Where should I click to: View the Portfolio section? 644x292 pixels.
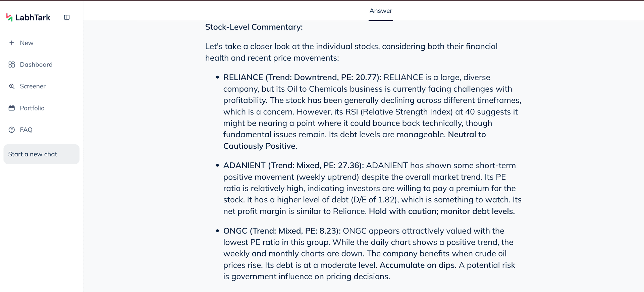point(32,108)
